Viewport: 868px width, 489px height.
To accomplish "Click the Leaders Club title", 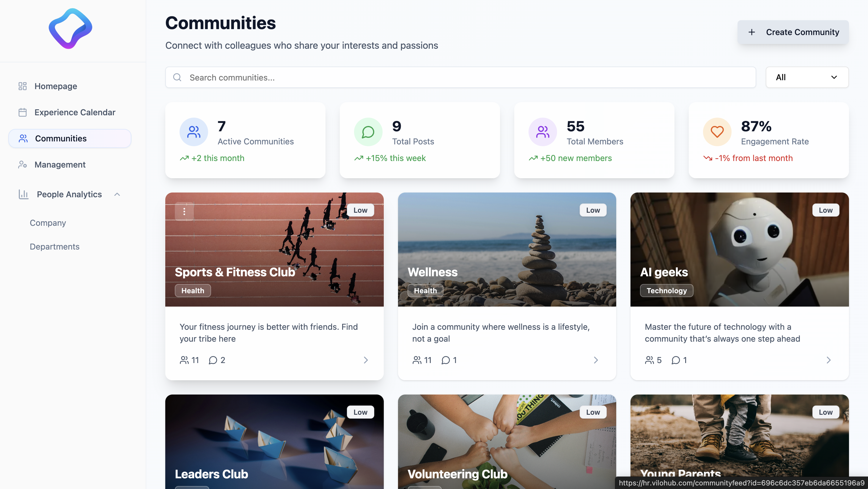I will [x=211, y=474].
